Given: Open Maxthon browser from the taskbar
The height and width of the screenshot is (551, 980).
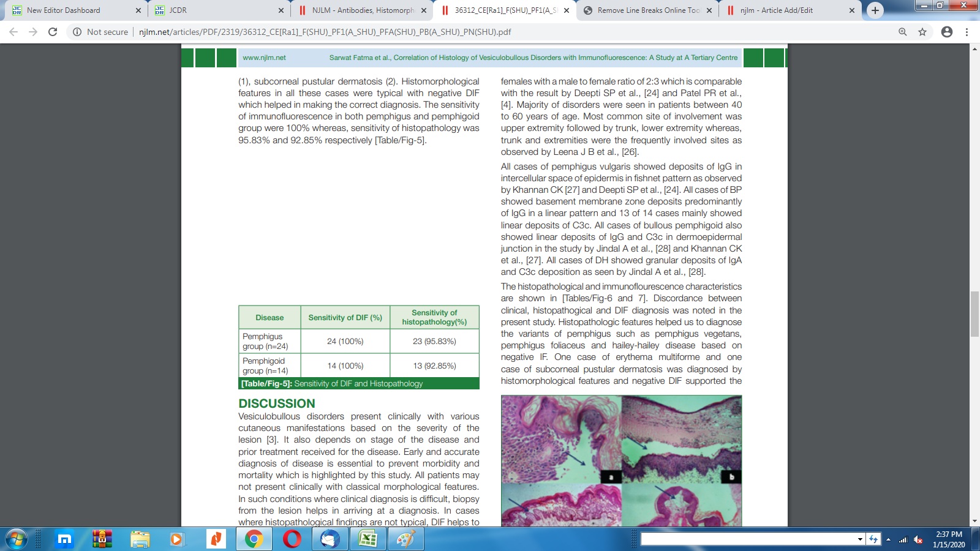Looking at the screenshot, I should tap(64, 539).
